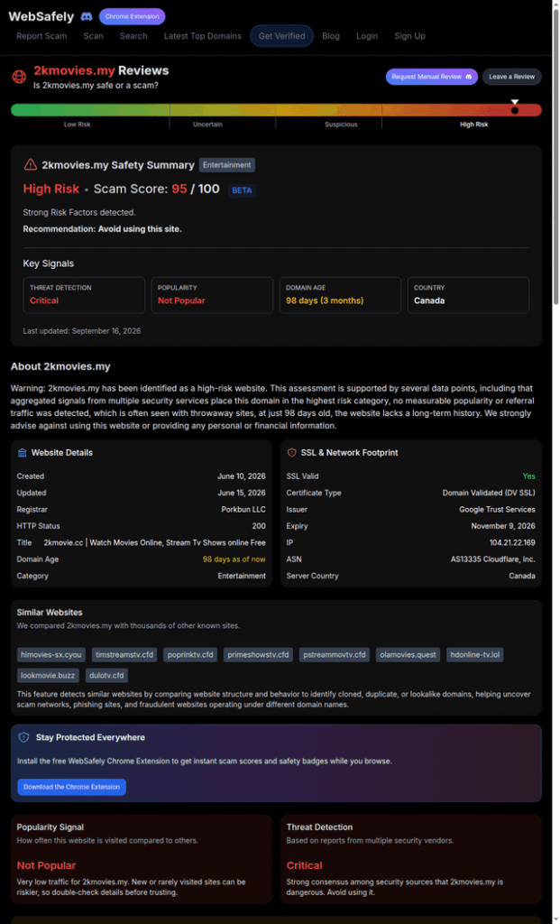Viewport: 560px width, 924px height.
Task: Click the warning triangle in Safety Summary
Action: pyautogui.click(x=30, y=165)
